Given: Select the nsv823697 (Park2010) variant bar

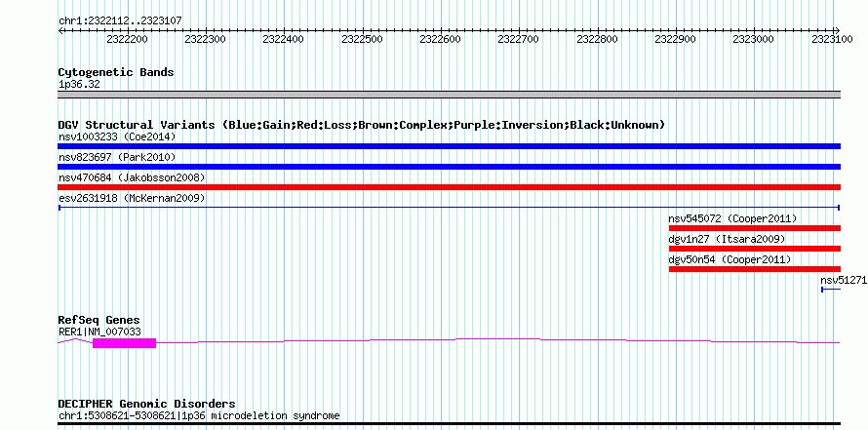Looking at the screenshot, I should 449,167.
